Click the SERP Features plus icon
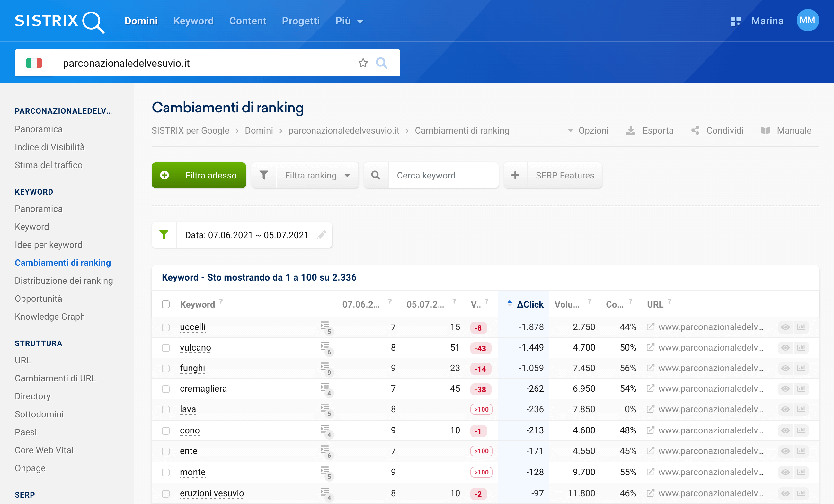834x504 pixels. coord(513,175)
